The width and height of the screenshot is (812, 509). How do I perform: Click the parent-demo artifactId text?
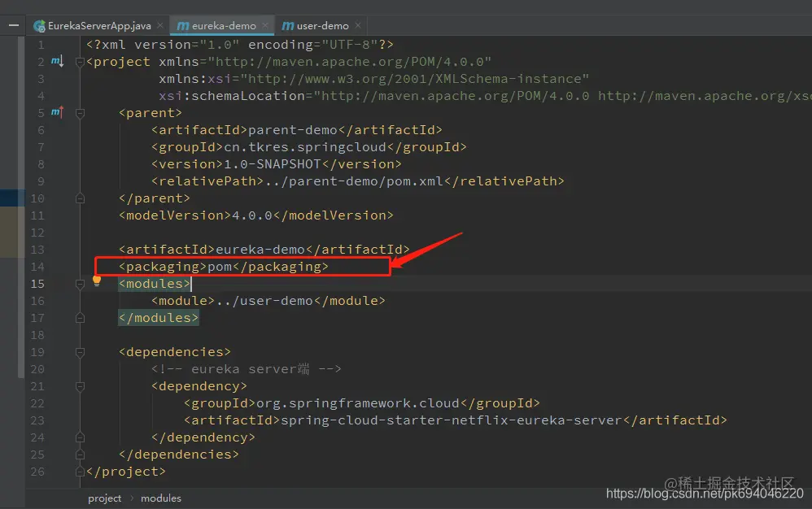[293, 130]
